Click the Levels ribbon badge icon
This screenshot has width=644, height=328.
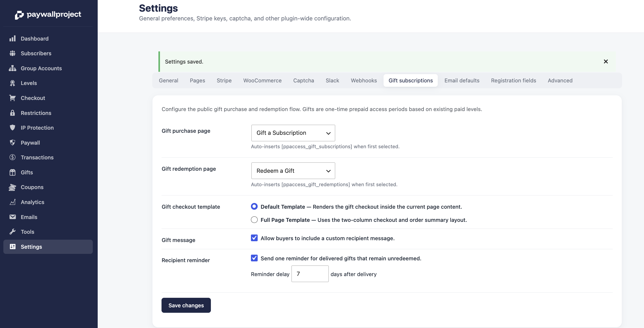tap(12, 83)
